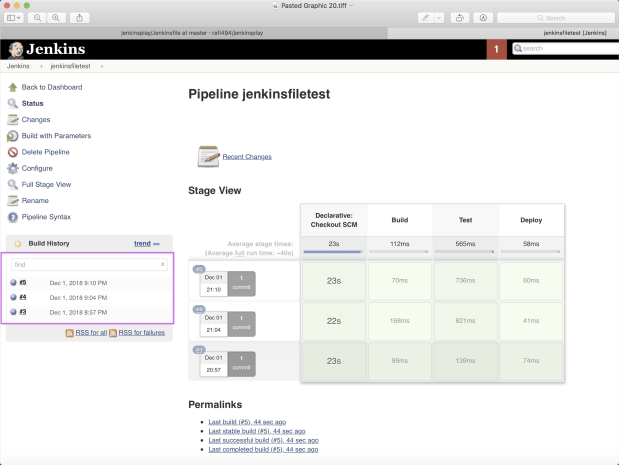The image size is (619, 465).
Task: Open the sidebar view dropdown in Preview
Action: (13, 18)
